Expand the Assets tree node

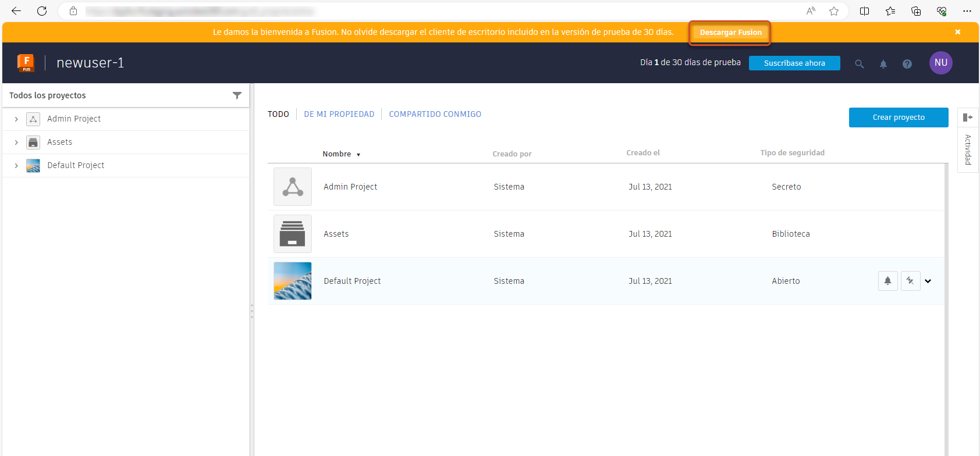pos(16,142)
